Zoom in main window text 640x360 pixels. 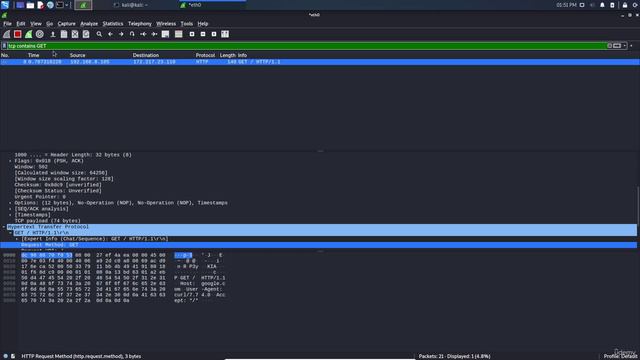[x=192, y=34]
